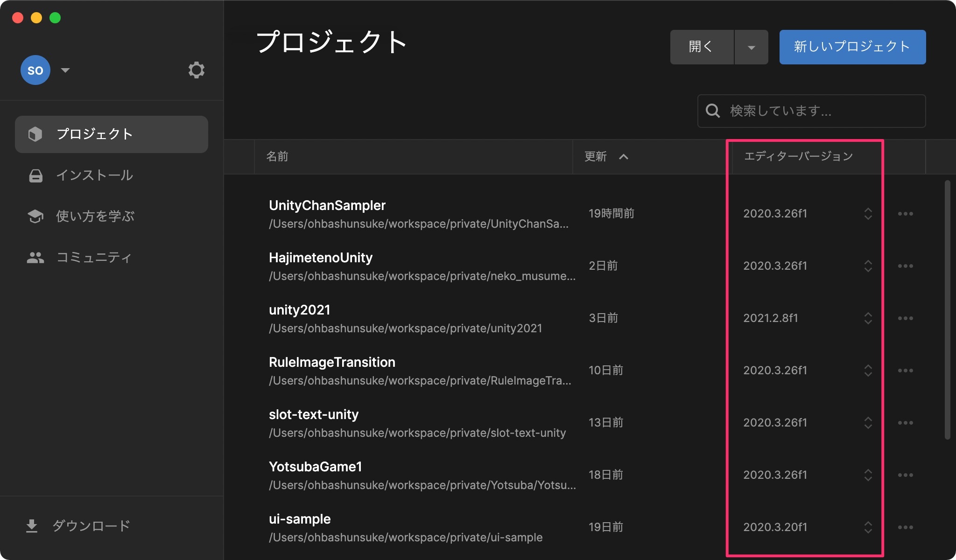
Task: Click the magnifier search icon
Action: coord(713,111)
